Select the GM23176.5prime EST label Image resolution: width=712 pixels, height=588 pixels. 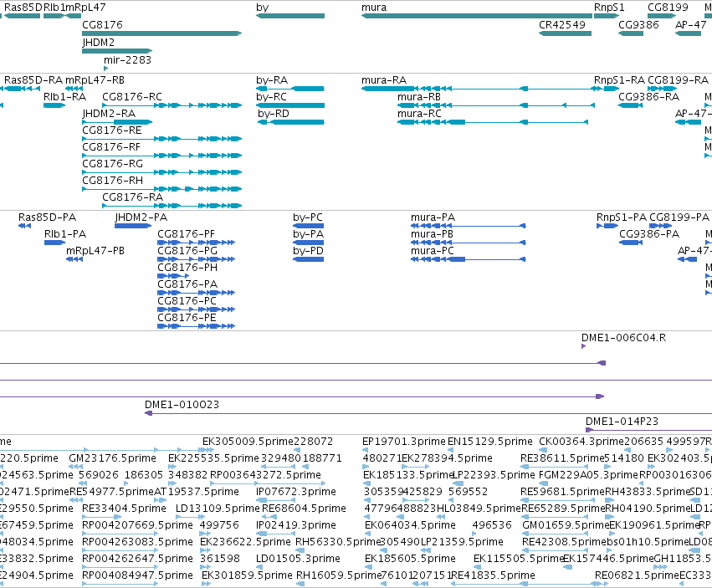113,458
